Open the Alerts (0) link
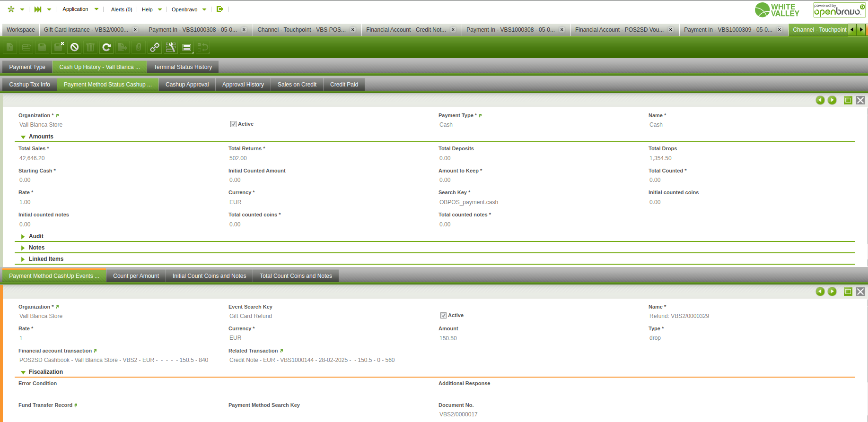 click(x=122, y=9)
